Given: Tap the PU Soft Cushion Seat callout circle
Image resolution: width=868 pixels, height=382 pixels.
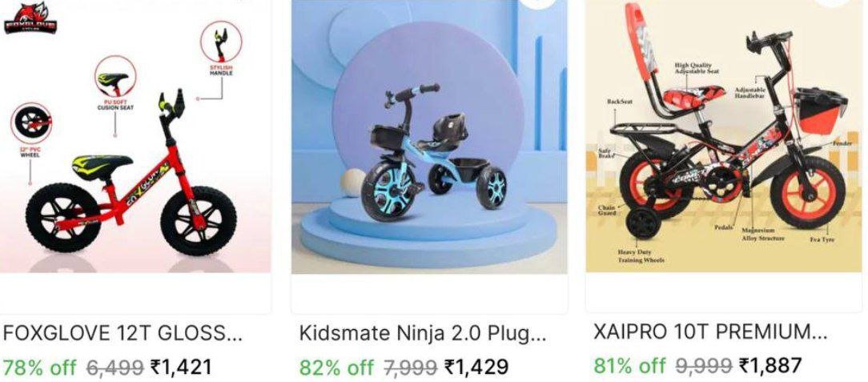Looking at the screenshot, I should point(115,78).
